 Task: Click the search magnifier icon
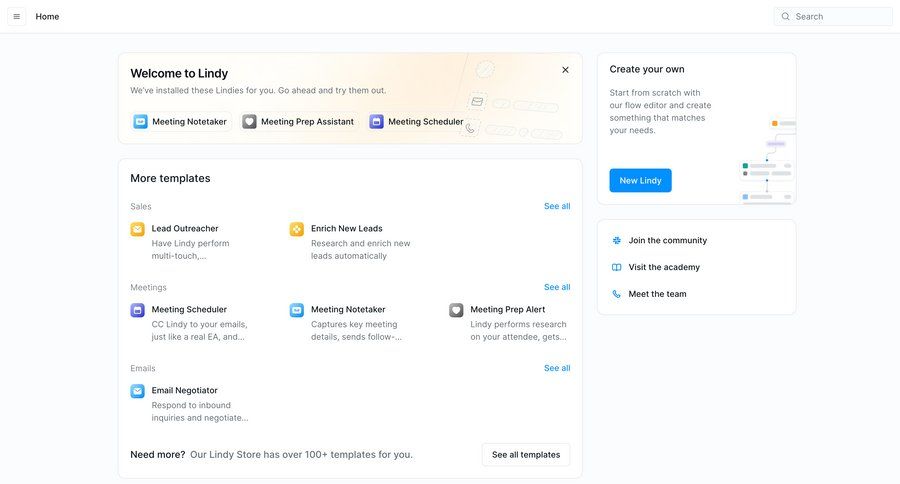(x=785, y=17)
